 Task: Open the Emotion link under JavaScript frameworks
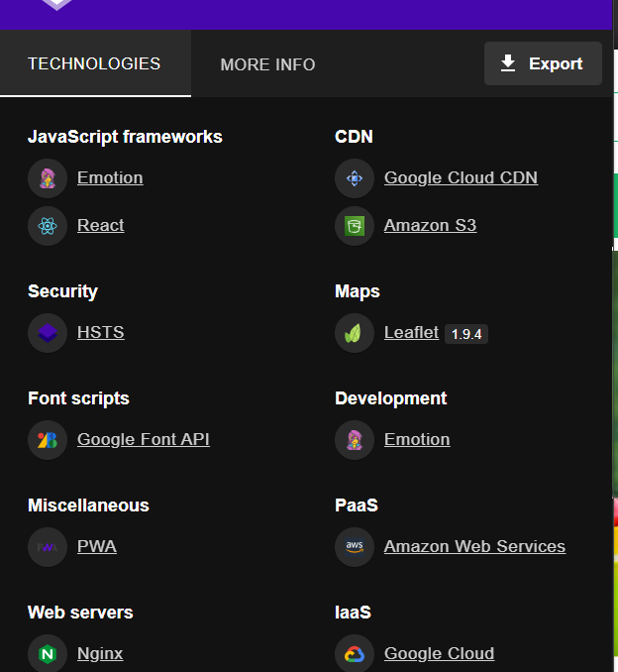tap(110, 177)
